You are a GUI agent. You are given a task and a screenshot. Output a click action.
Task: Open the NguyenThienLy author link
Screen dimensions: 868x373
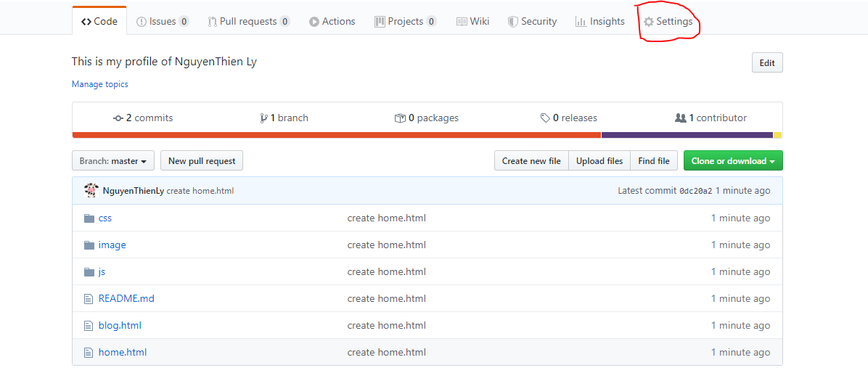click(x=134, y=191)
